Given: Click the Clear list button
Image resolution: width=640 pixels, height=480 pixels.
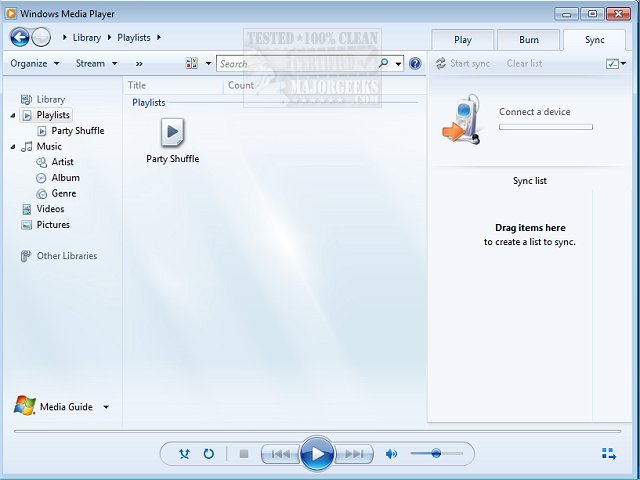Looking at the screenshot, I should pos(524,63).
